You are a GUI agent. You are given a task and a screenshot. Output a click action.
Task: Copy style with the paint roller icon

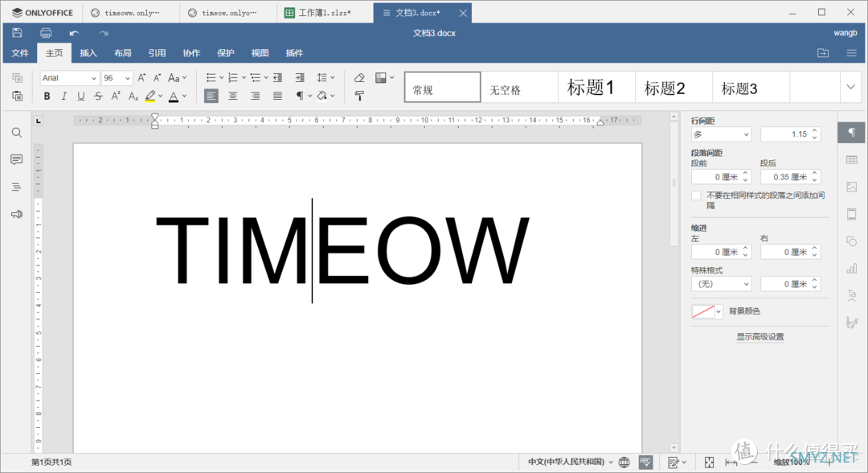pos(359,96)
